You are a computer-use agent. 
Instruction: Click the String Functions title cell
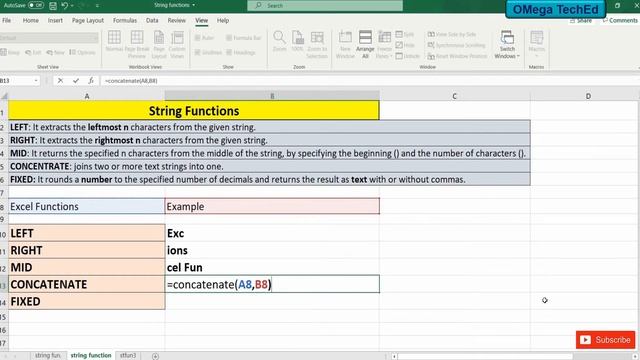[194, 111]
